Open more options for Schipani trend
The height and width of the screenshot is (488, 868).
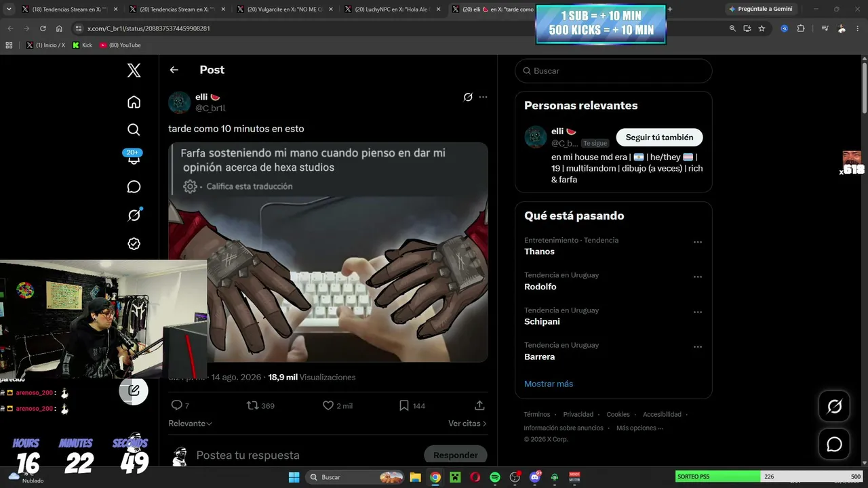(x=698, y=312)
